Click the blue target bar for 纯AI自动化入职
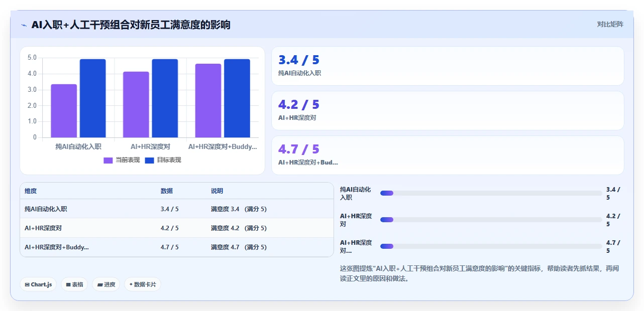This screenshot has width=644, height=311. [x=92, y=98]
